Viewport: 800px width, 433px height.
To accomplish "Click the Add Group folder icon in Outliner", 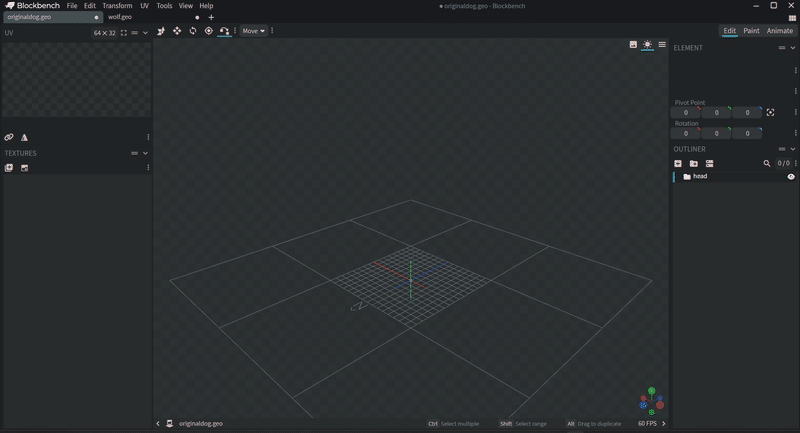I will [694, 164].
